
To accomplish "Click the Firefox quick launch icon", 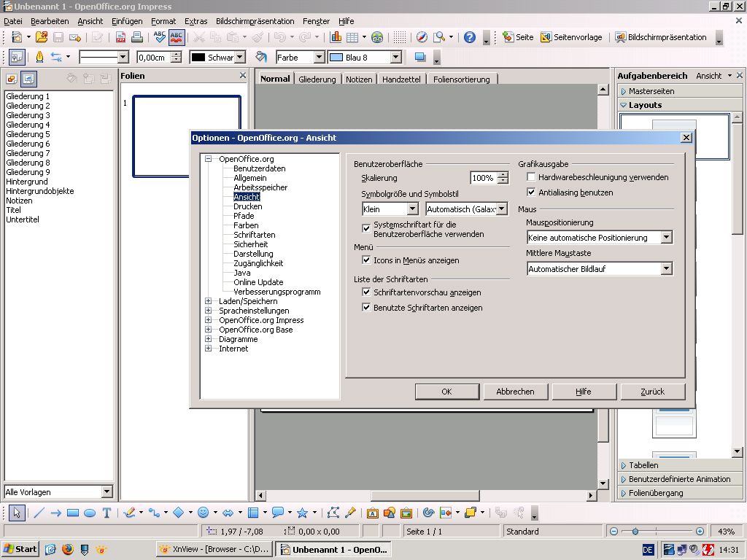I will 68,549.
